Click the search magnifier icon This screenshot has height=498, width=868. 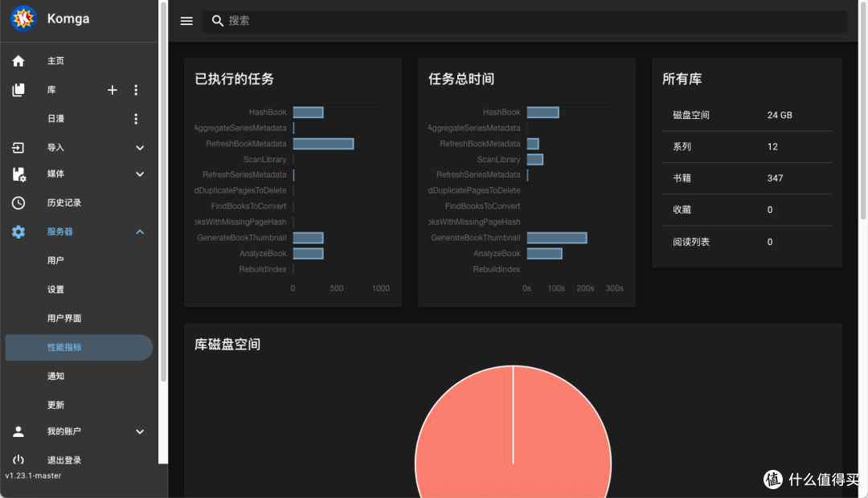click(x=218, y=21)
